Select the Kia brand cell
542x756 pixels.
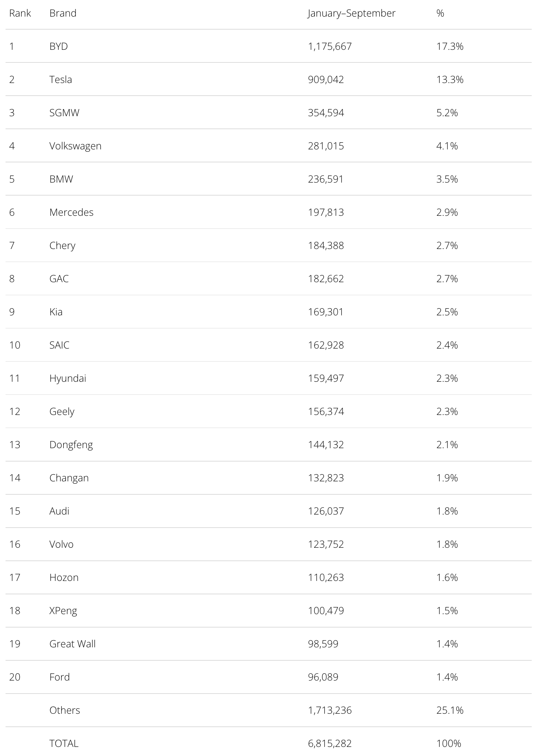click(x=56, y=312)
